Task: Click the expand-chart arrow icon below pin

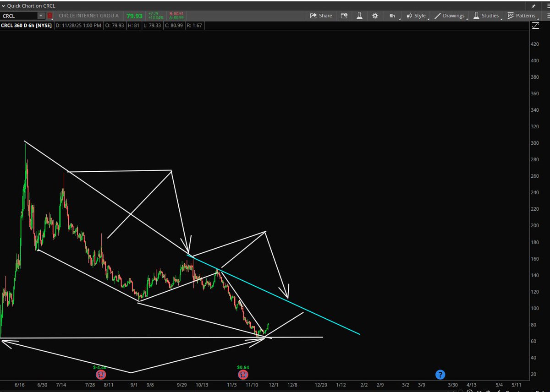Action: click(536, 26)
